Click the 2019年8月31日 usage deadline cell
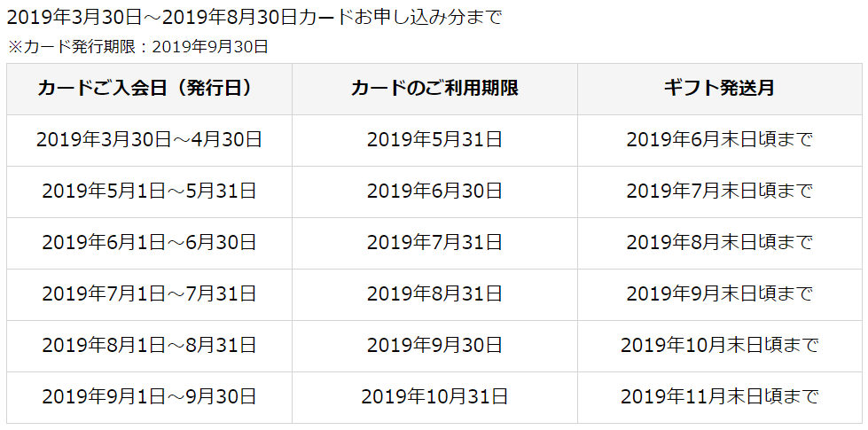 (x=434, y=293)
